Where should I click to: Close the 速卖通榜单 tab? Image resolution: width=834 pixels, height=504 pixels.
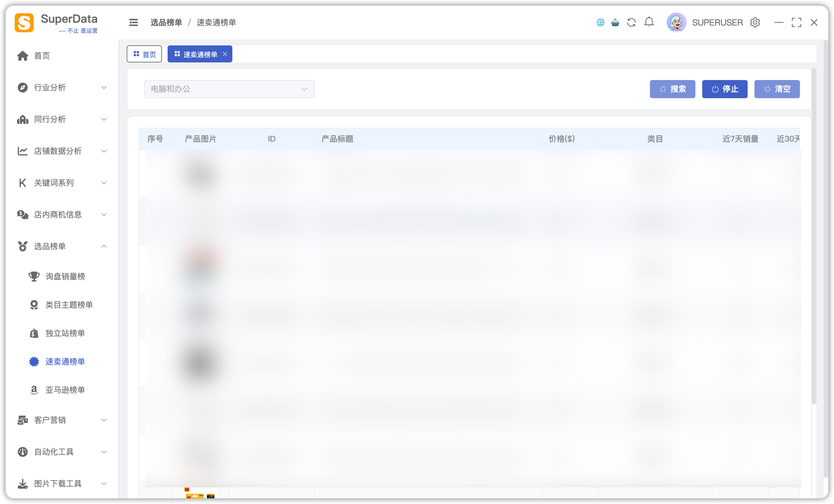[x=225, y=54]
